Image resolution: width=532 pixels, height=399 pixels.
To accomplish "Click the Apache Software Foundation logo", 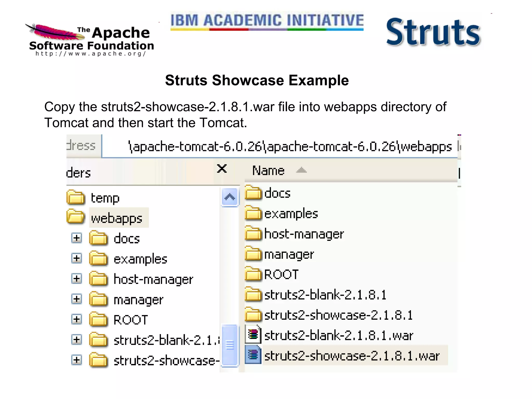I will [x=90, y=39].
